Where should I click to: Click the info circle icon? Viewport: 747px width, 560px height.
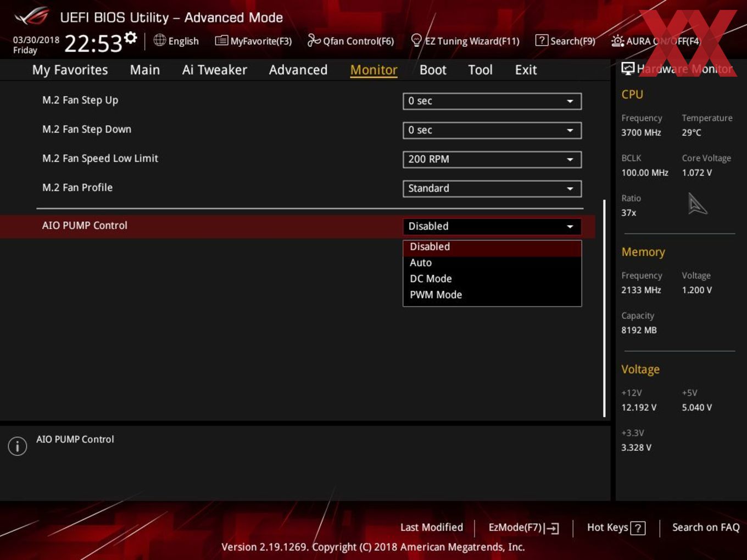(x=18, y=446)
